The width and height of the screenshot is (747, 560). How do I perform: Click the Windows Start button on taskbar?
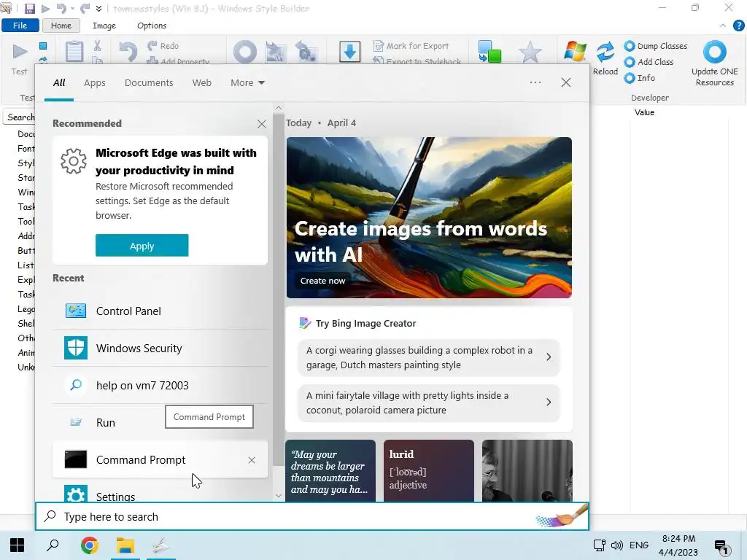click(18, 545)
